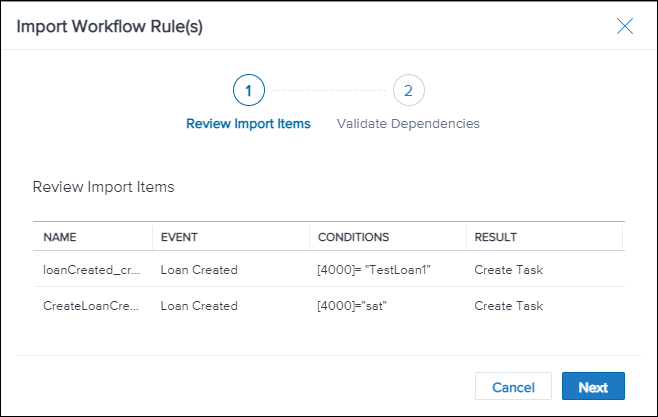Image resolution: width=658 pixels, height=417 pixels.
Task: Sort by the CONDITIONS column header
Action: pos(353,237)
